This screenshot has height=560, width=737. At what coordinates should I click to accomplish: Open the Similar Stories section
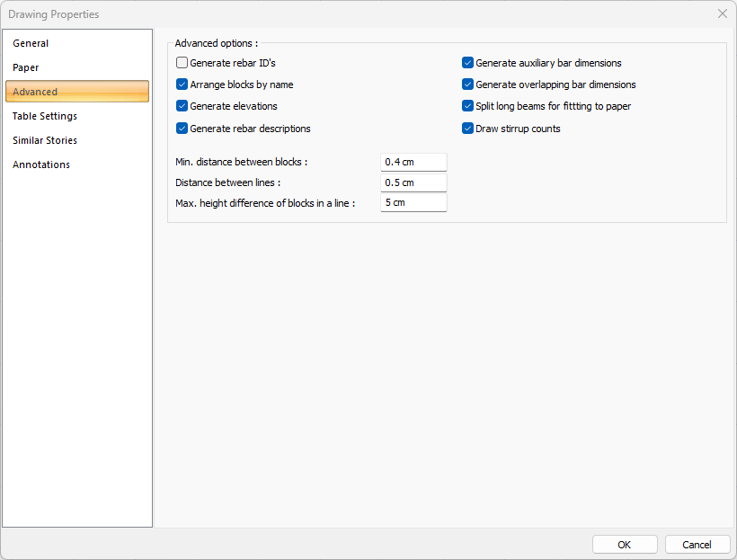click(45, 140)
